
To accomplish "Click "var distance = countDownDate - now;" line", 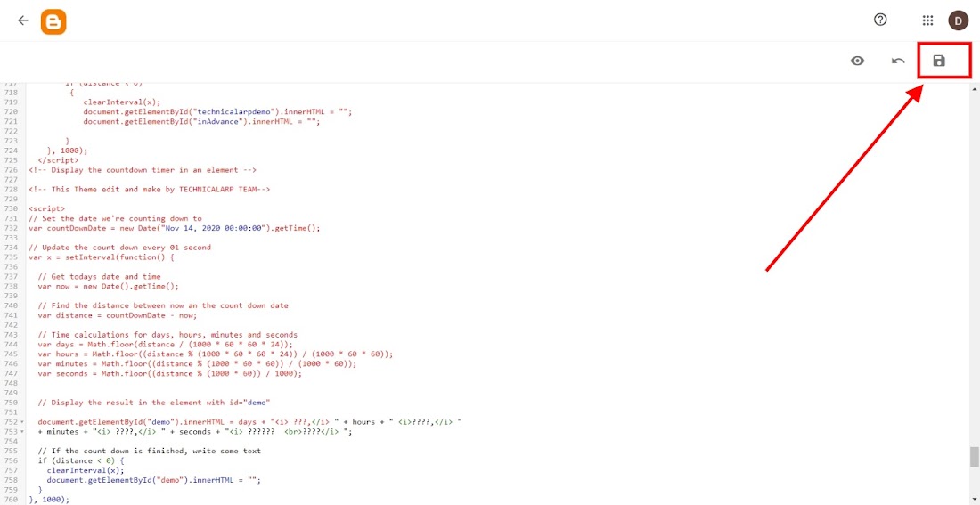I will 117,315.
